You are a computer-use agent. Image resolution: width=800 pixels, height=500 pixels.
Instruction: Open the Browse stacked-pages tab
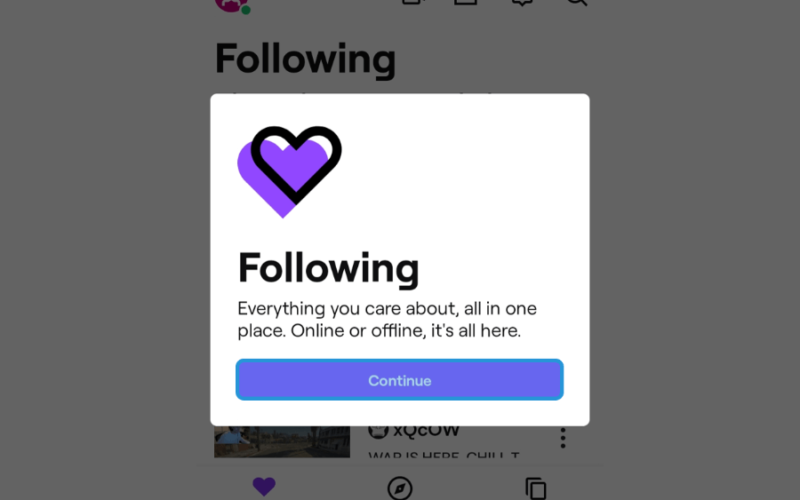pyautogui.click(x=536, y=489)
